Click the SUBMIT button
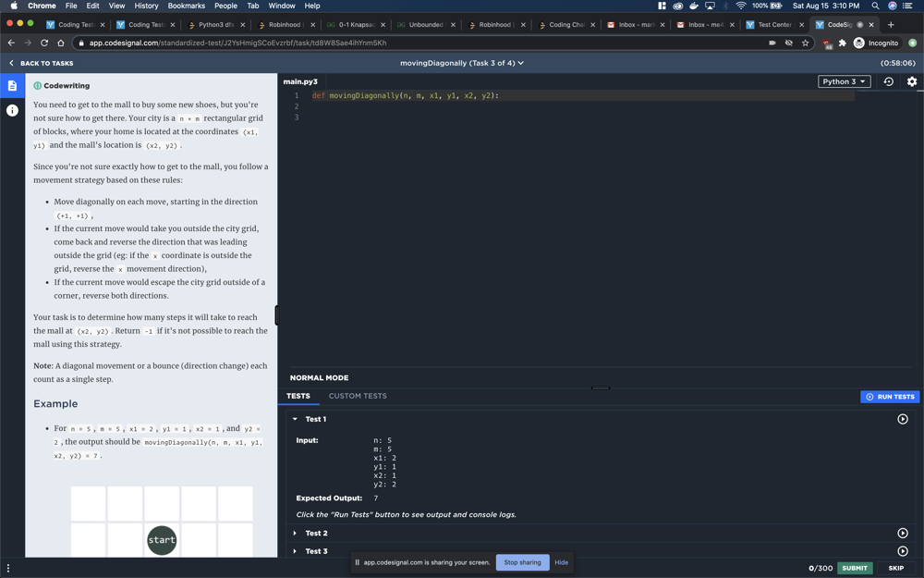The image size is (924, 578). [x=855, y=568]
